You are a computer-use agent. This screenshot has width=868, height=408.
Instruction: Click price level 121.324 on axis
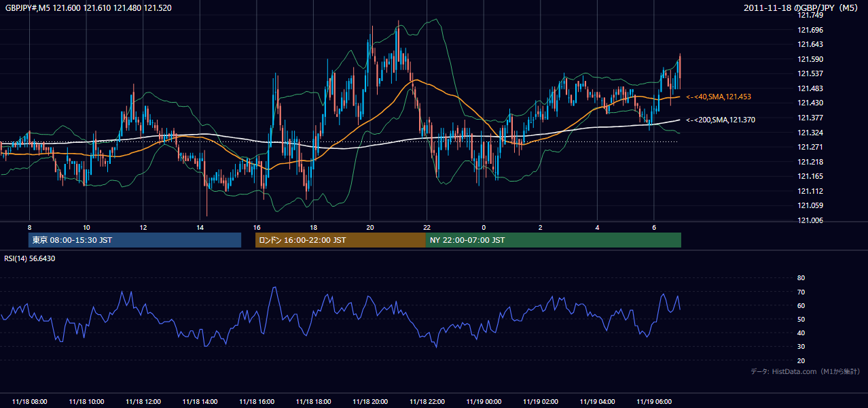pos(810,133)
